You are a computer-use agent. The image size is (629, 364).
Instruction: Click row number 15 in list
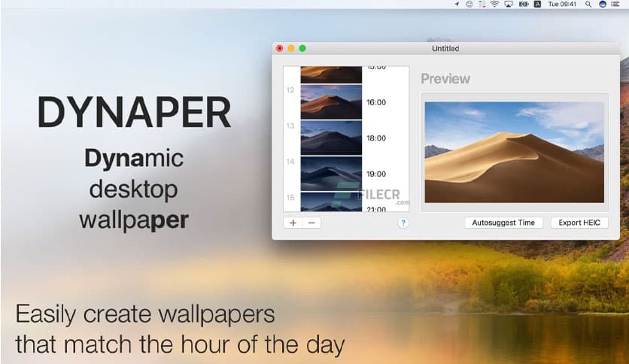click(290, 198)
